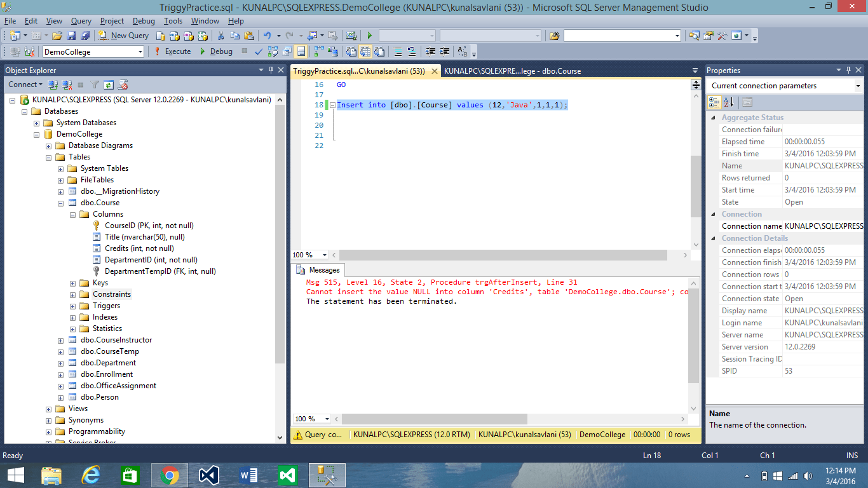Open the Project menu
This screenshot has height=488, width=868.
[112, 21]
